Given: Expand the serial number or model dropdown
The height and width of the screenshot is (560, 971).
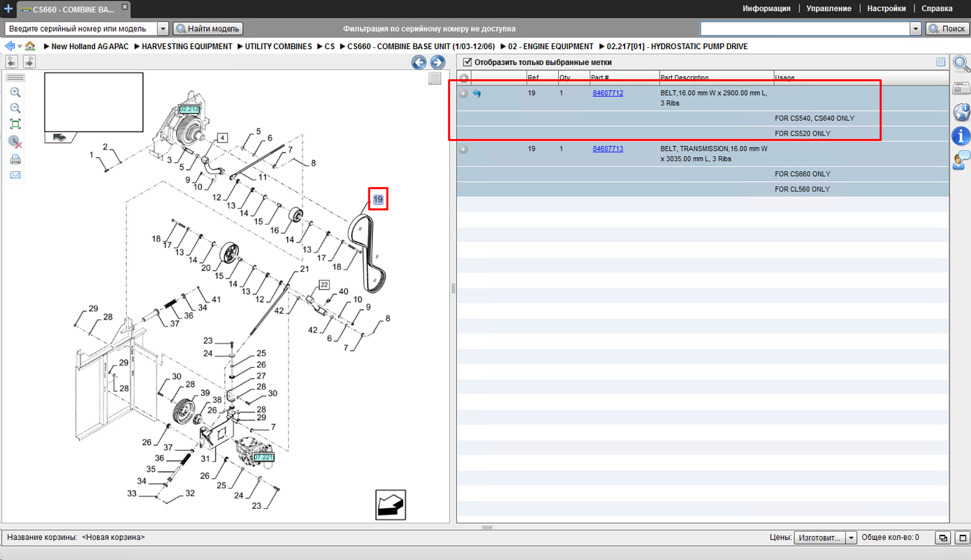Looking at the screenshot, I should tap(163, 28).
